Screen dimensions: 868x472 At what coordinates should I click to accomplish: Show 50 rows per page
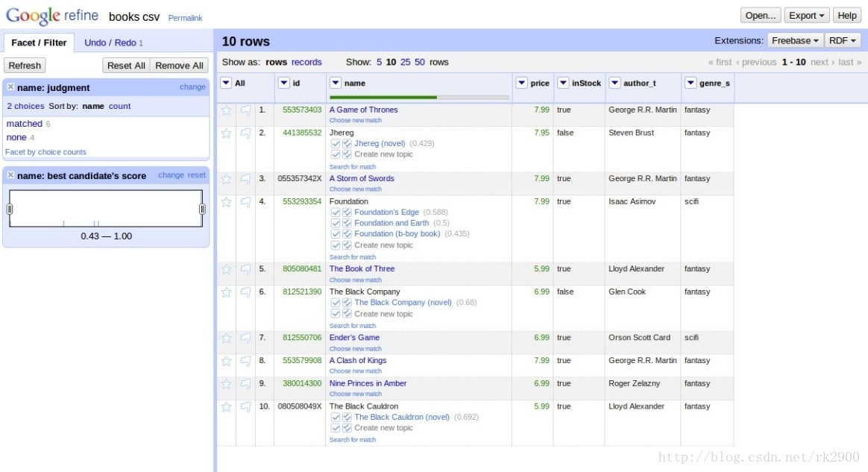(420, 62)
